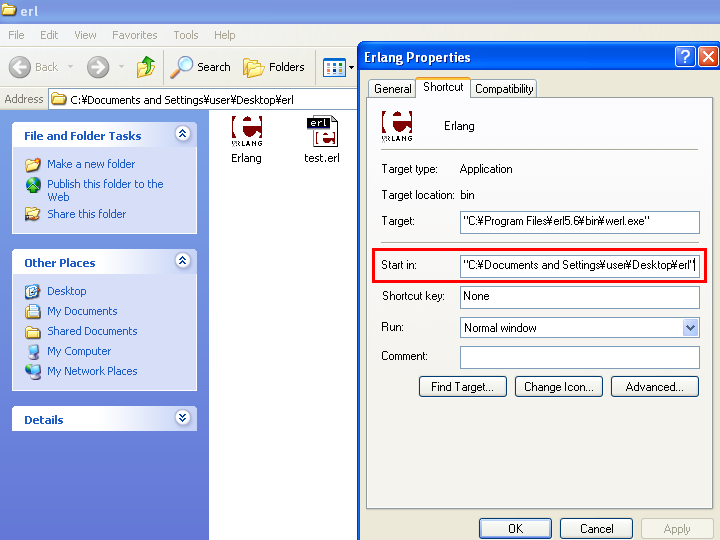
Task: Click the Shortcut key field
Action: click(579, 297)
